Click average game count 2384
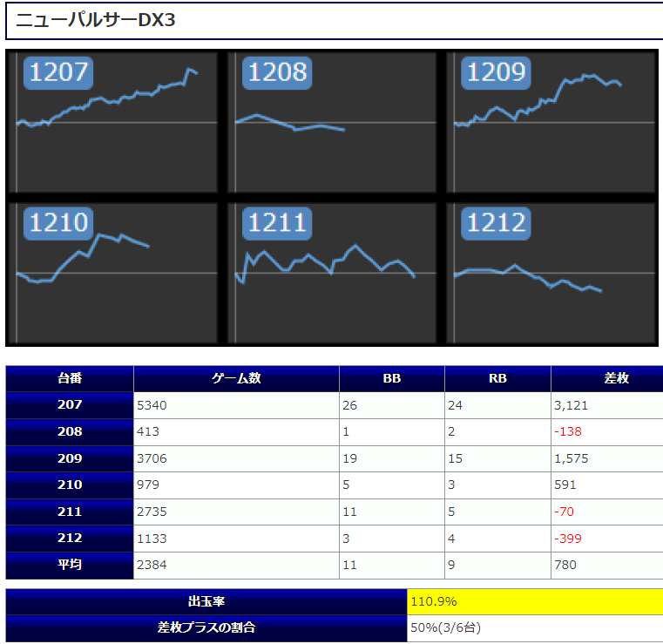 (236, 565)
